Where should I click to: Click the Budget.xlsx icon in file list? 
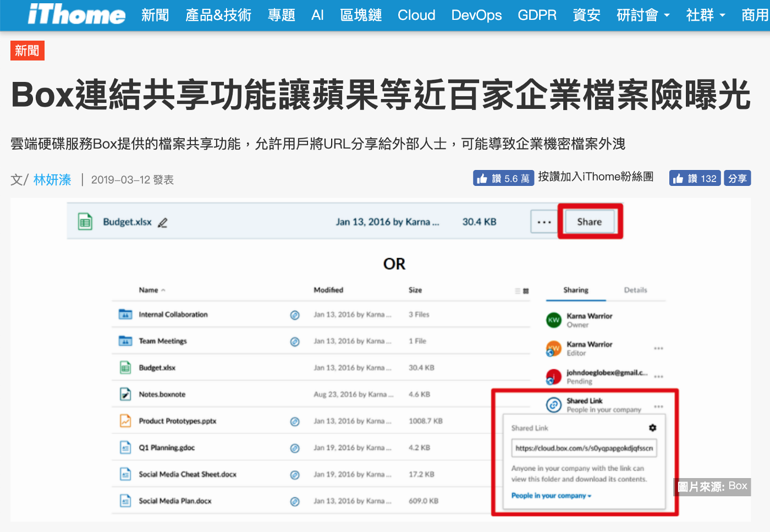(x=125, y=368)
